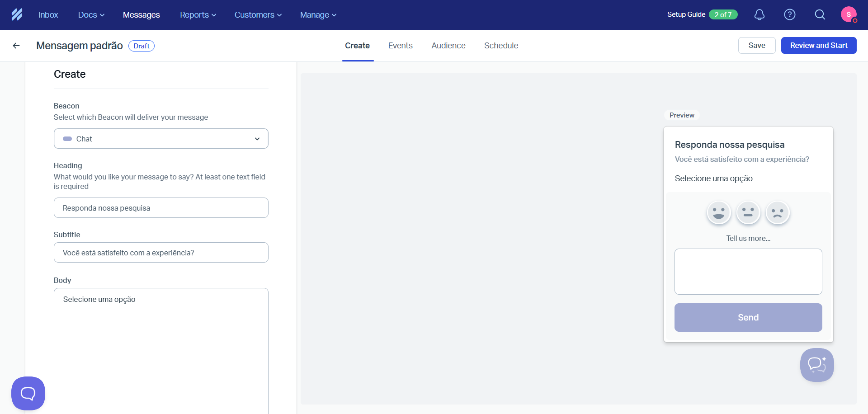Open the help menu icon
868x414 pixels.
click(x=790, y=14)
